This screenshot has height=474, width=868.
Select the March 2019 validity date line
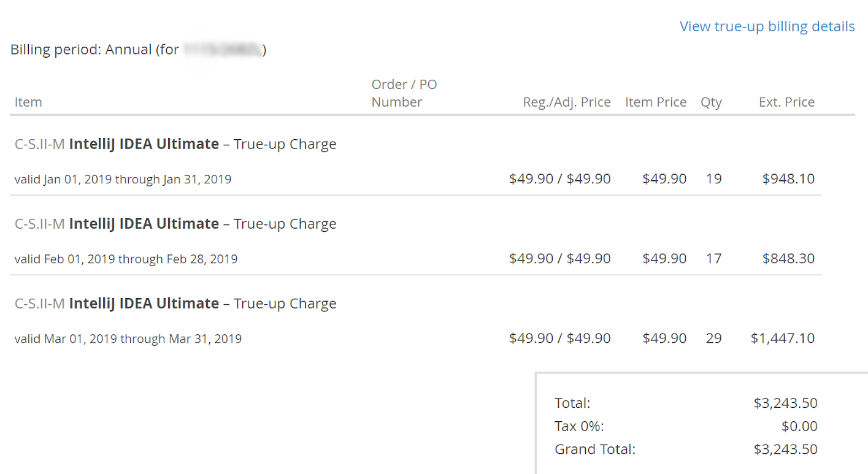tap(128, 338)
